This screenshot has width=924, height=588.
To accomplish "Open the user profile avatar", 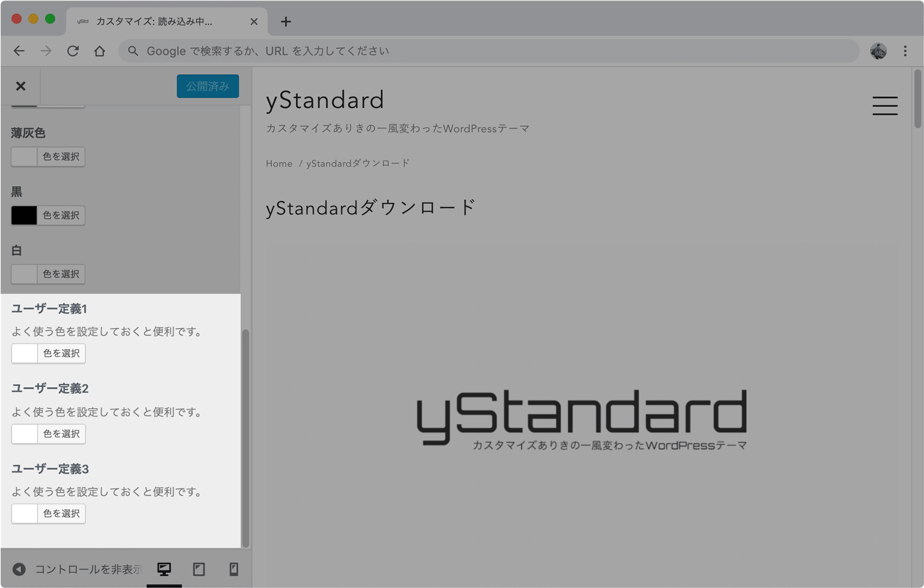I will [x=878, y=51].
